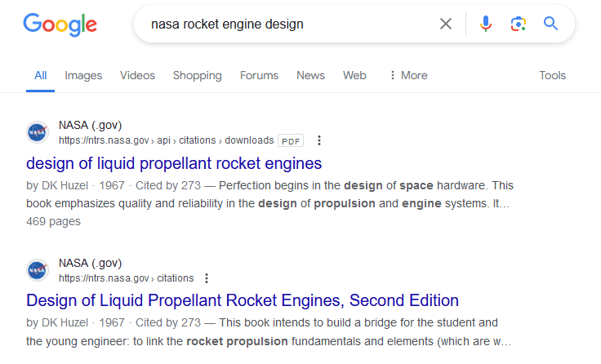The width and height of the screenshot is (601, 364).
Task: Go to the News tab
Action: (x=310, y=75)
